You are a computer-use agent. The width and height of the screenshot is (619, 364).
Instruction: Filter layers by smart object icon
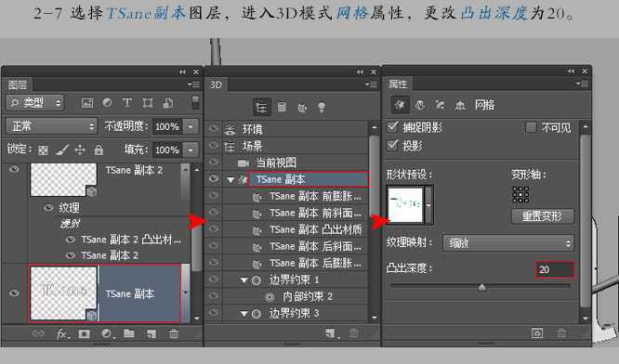(168, 103)
